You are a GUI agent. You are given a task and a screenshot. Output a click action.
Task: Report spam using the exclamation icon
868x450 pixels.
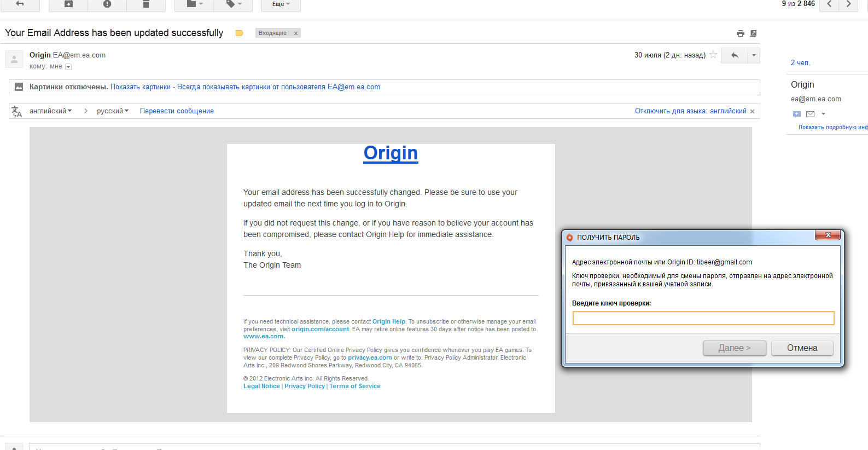click(107, 4)
